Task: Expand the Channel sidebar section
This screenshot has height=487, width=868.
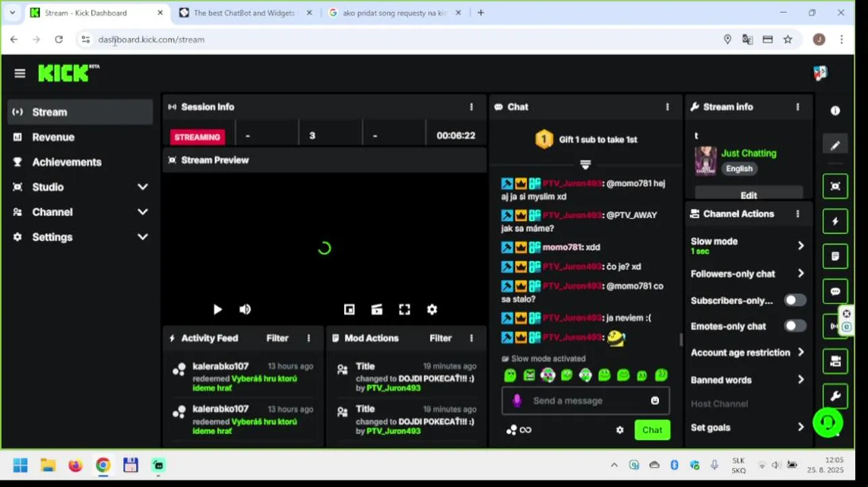Action: tap(143, 212)
